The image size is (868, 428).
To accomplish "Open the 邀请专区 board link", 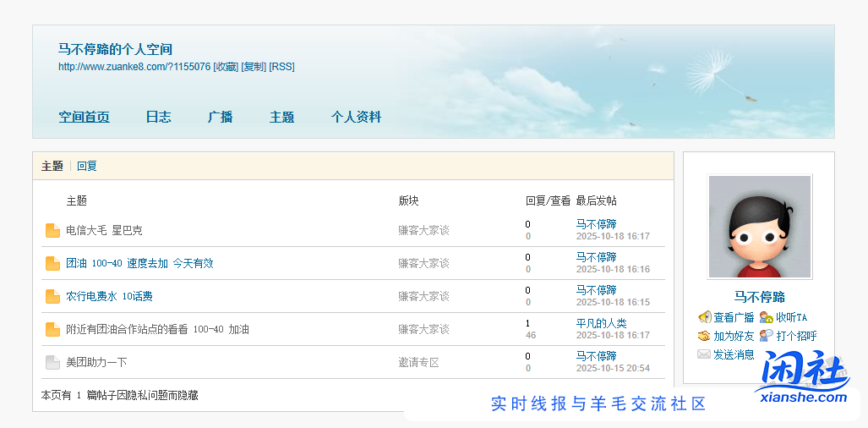I will [418, 363].
